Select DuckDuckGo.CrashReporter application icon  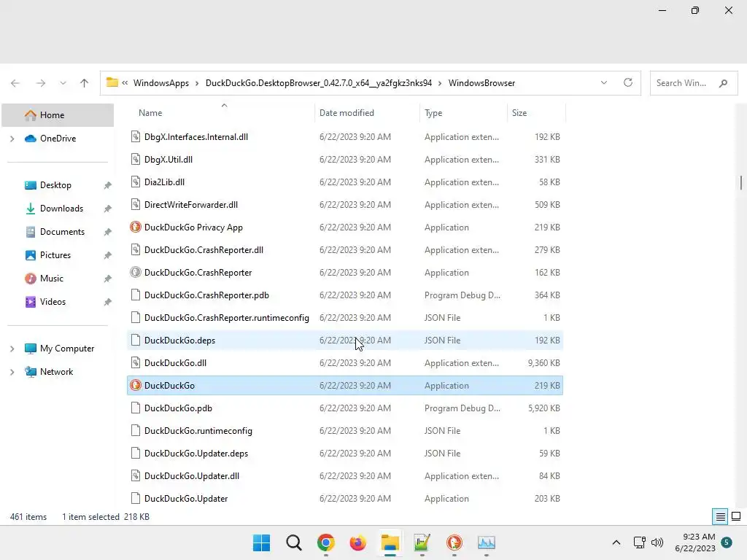pyautogui.click(x=136, y=272)
